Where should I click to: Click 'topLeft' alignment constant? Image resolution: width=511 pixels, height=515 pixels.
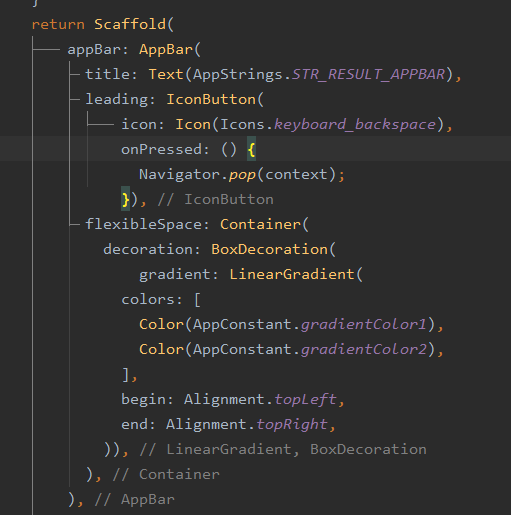pyautogui.click(x=305, y=399)
